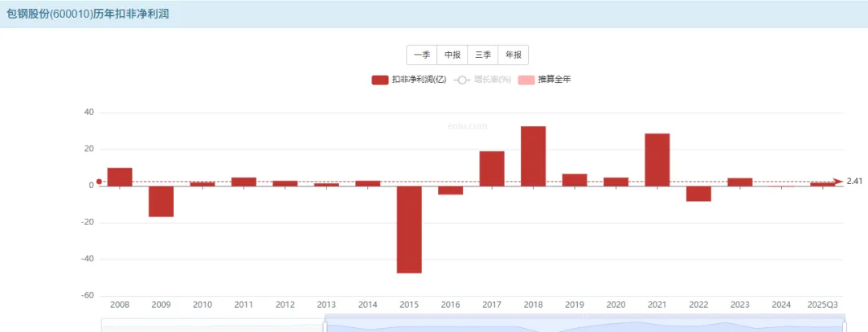Click the 2008 x-axis label
This screenshot has height=332, width=868.
tap(120, 305)
